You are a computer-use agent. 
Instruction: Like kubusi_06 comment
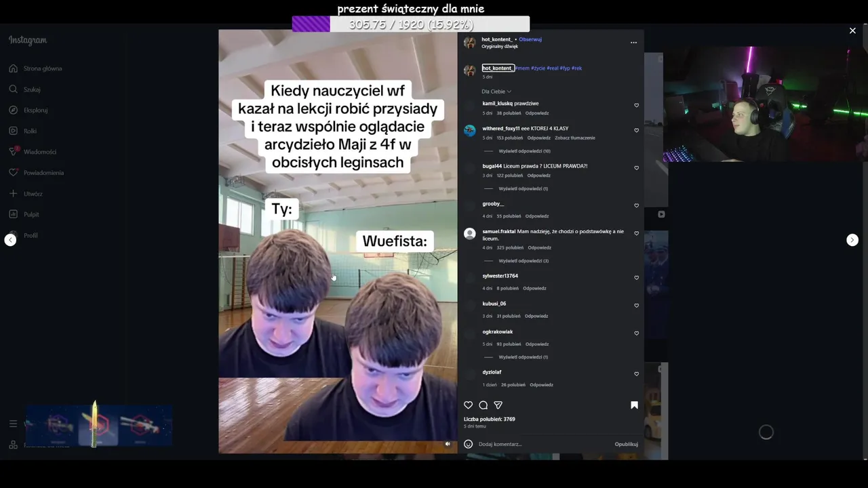tap(636, 306)
